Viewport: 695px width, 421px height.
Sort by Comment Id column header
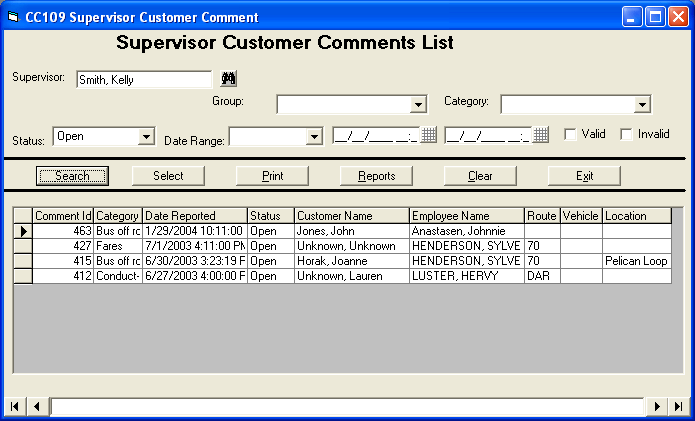[63, 216]
